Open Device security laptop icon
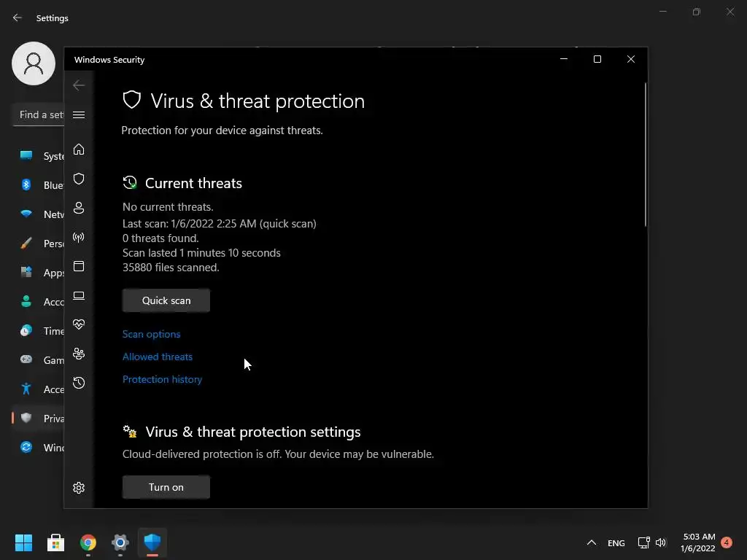 (x=79, y=296)
